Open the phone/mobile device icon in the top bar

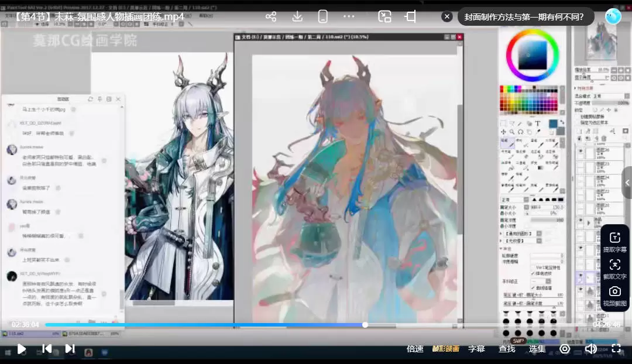coord(322,16)
